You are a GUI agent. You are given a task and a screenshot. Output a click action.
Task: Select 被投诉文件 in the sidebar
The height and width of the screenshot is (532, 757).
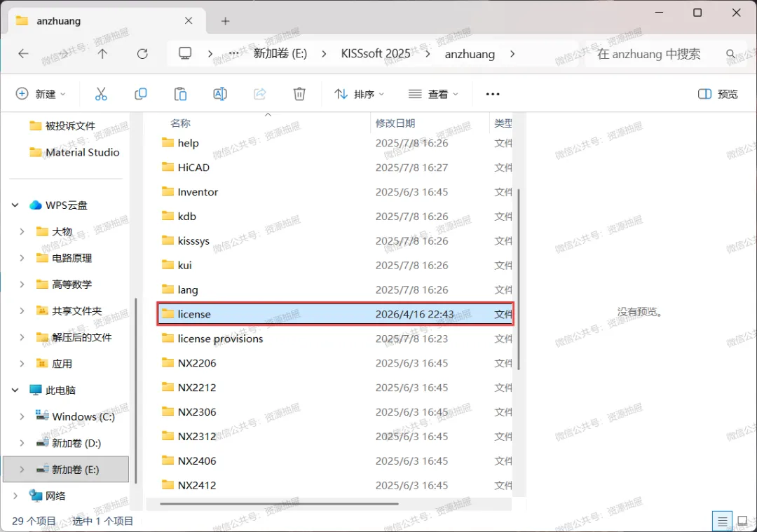pos(70,126)
